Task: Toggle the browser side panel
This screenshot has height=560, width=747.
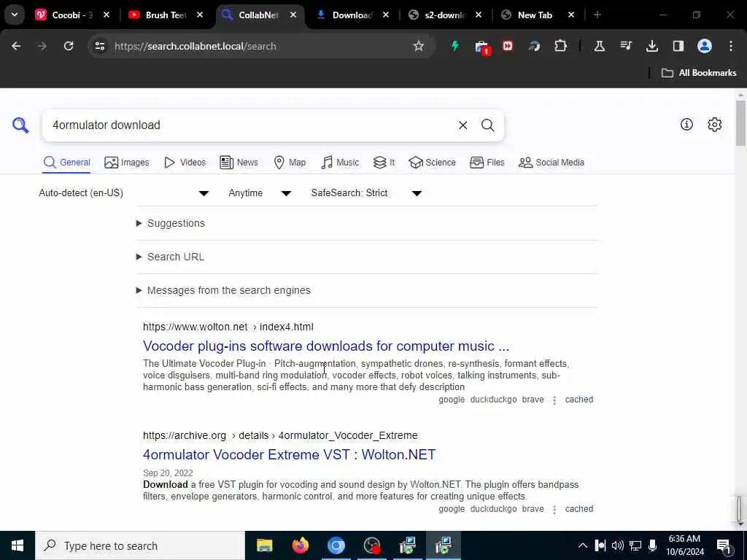Action: click(678, 46)
